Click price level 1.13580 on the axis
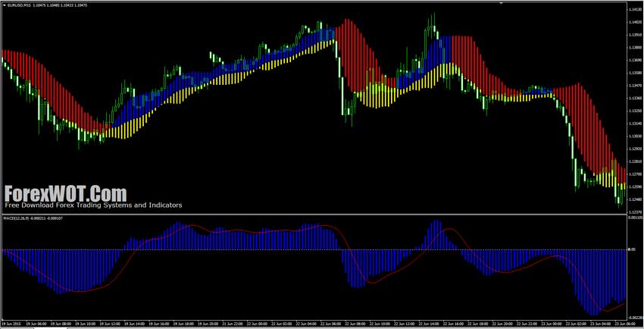This screenshot has width=644, height=329. 635,72
